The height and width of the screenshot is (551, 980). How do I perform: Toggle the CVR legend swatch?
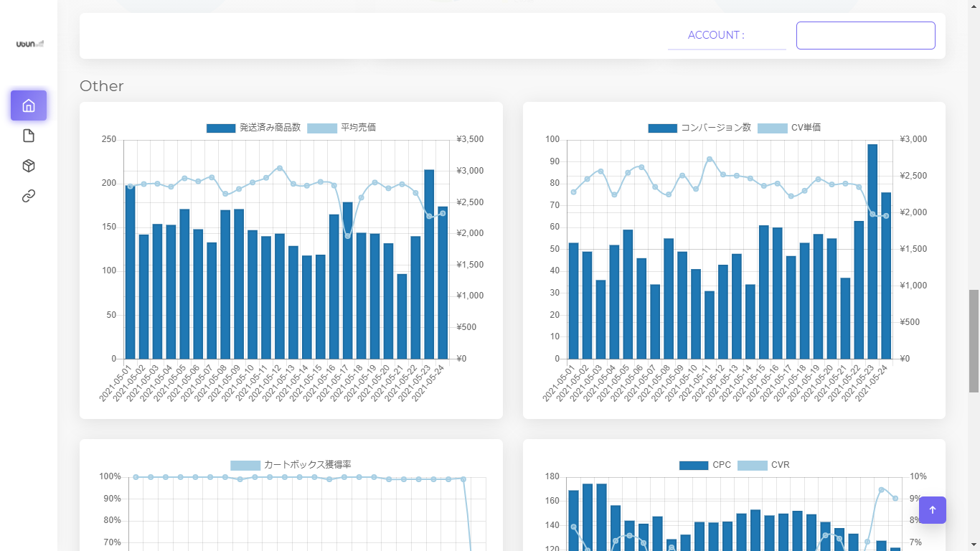click(x=753, y=465)
